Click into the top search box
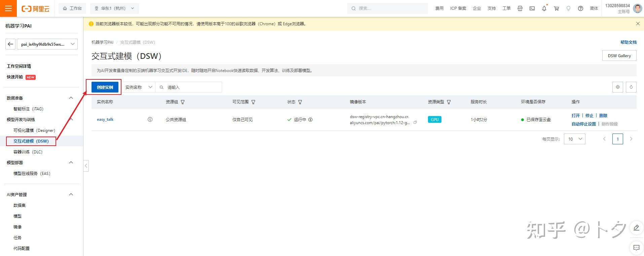 [x=388, y=8]
